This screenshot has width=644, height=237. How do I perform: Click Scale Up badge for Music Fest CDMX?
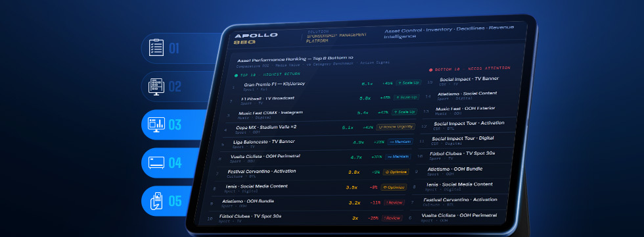(x=404, y=112)
